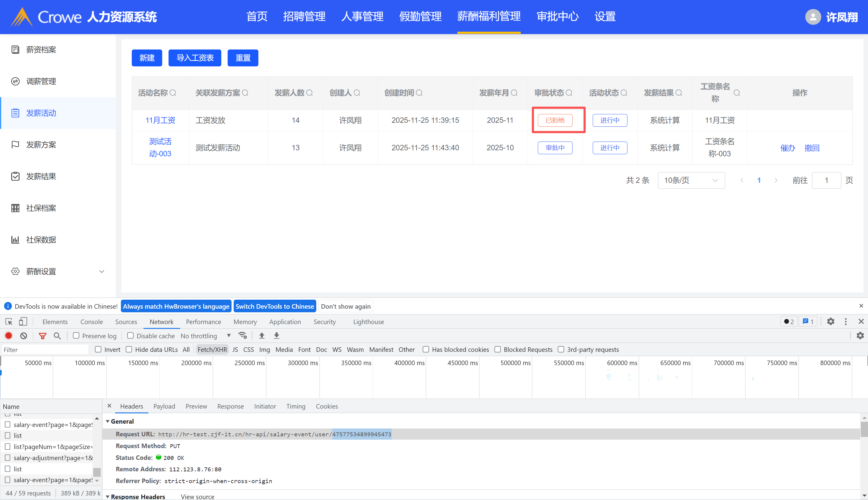868x500 pixels.
Task: Toggle the device toolbar icon
Action: [23, 321]
